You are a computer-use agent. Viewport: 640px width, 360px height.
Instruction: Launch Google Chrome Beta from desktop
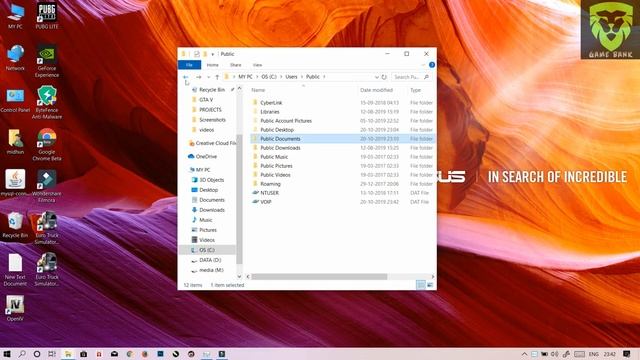coord(47,144)
